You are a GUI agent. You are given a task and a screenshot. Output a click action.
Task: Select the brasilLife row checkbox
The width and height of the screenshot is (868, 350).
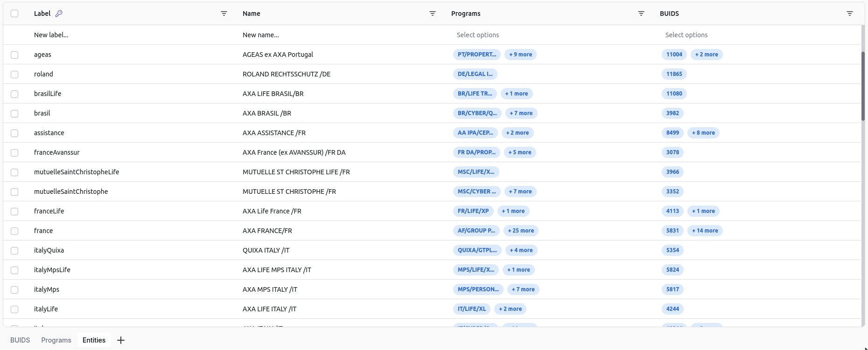(14, 94)
